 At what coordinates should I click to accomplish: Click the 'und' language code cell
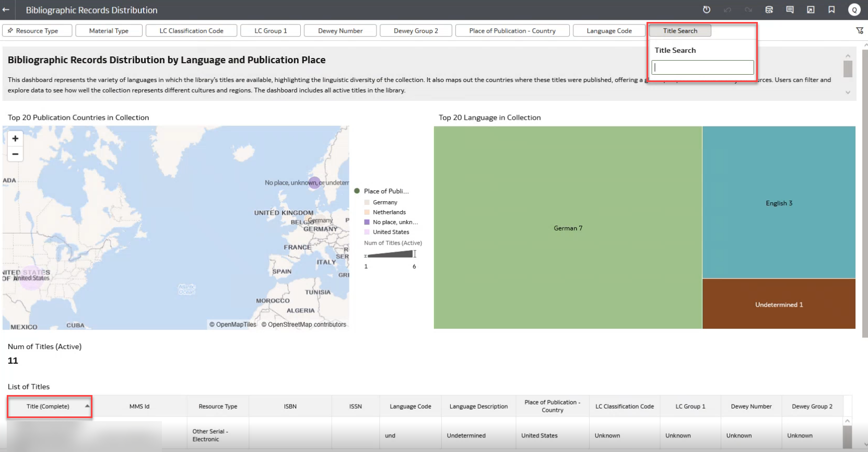[x=410, y=435]
